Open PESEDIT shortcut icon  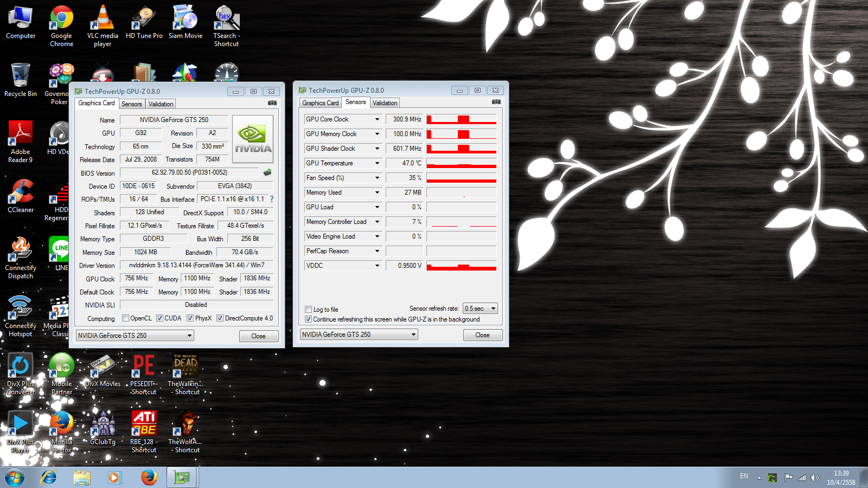144,374
